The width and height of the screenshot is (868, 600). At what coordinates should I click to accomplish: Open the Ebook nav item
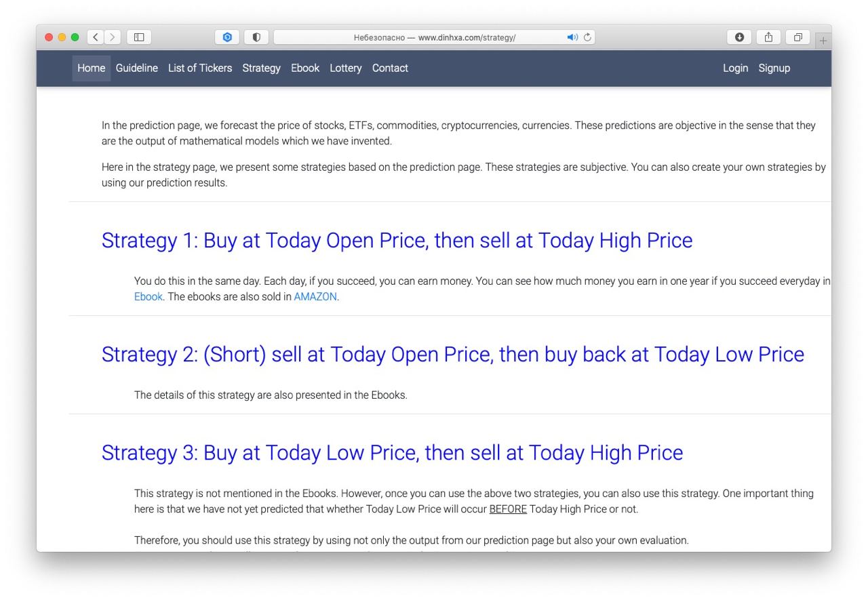point(305,68)
